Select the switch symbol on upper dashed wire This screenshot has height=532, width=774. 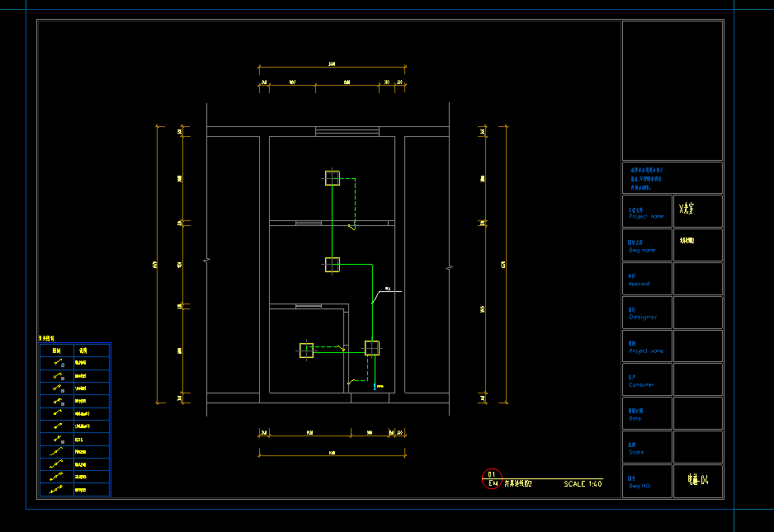(x=352, y=226)
